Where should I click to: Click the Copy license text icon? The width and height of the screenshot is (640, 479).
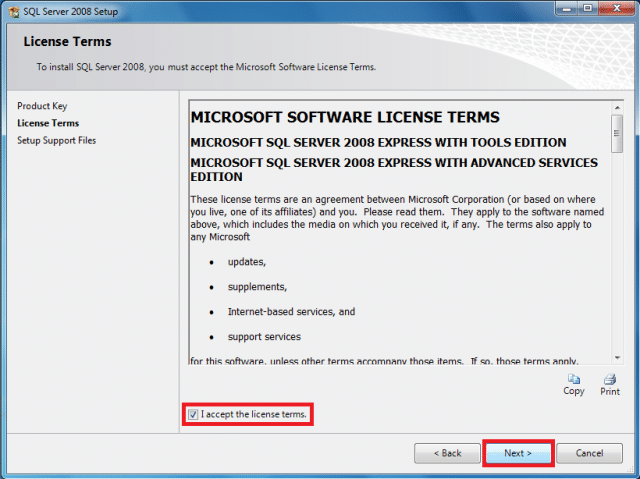pos(573,385)
